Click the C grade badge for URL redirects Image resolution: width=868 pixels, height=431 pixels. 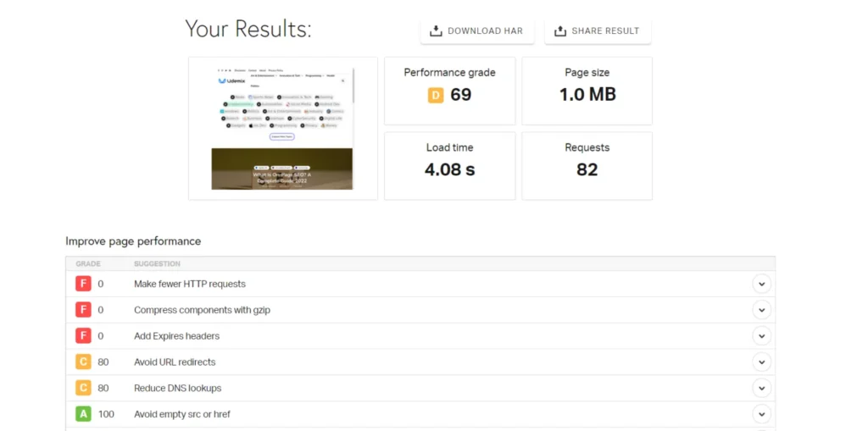point(83,362)
